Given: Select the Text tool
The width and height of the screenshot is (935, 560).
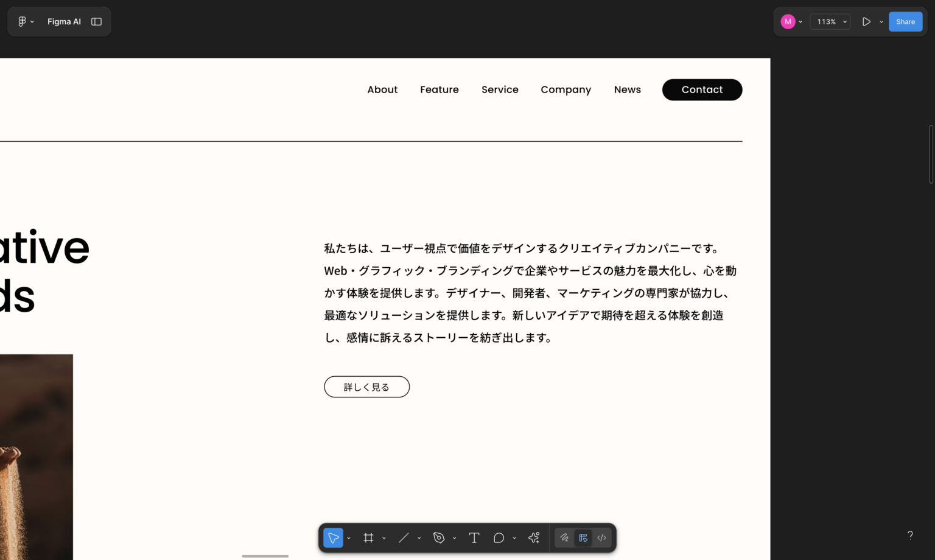Looking at the screenshot, I should coord(474,537).
